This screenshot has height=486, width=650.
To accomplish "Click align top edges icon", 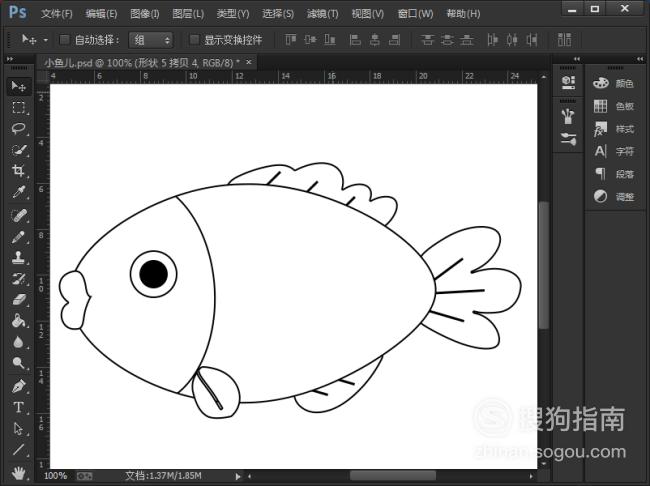I will [x=291, y=40].
